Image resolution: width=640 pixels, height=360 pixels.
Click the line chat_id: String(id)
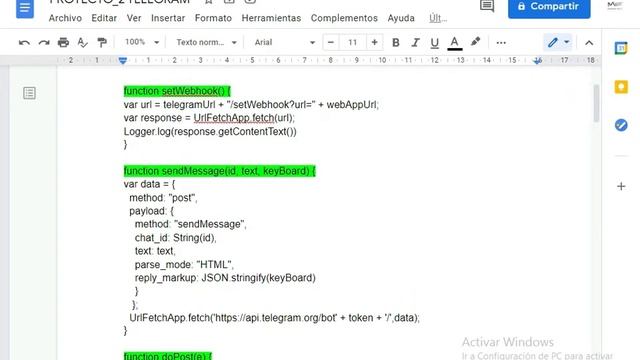point(176,238)
